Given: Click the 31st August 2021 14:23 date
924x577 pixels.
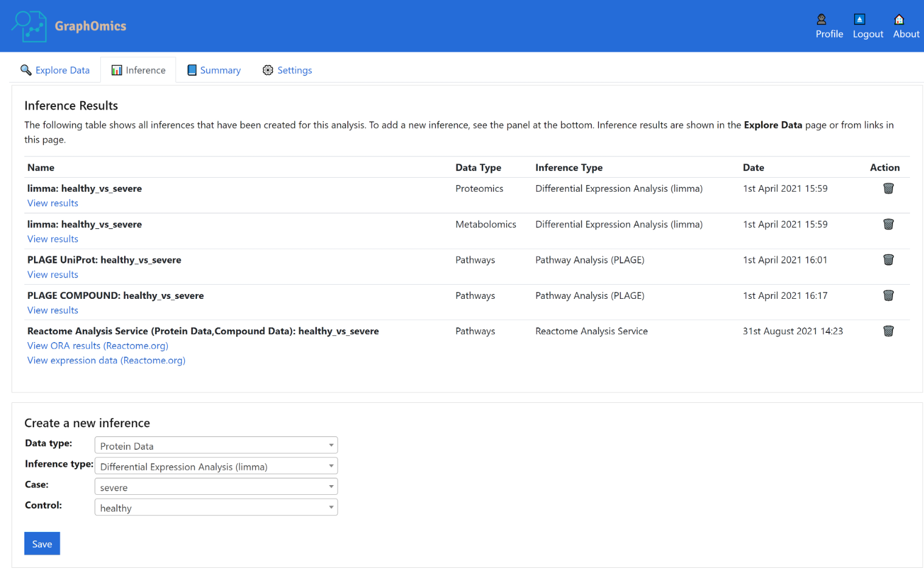Looking at the screenshot, I should pyautogui.click(x=793, y=331).
